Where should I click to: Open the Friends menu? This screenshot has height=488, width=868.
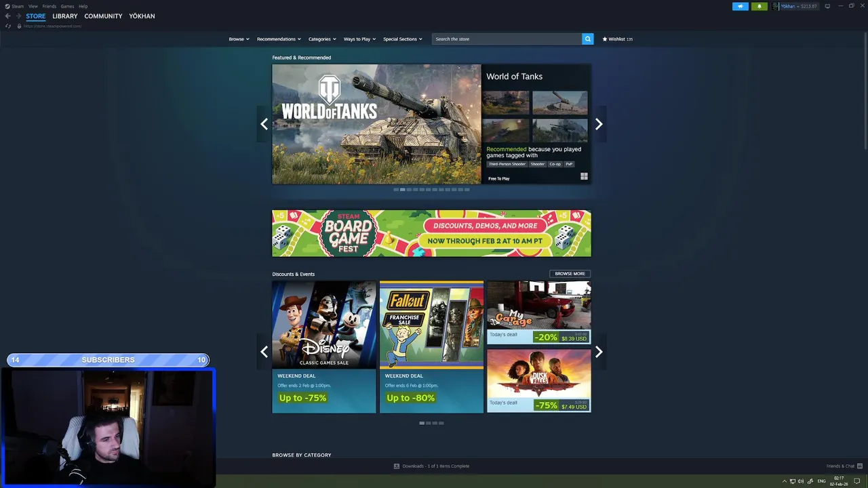[50, 6]
